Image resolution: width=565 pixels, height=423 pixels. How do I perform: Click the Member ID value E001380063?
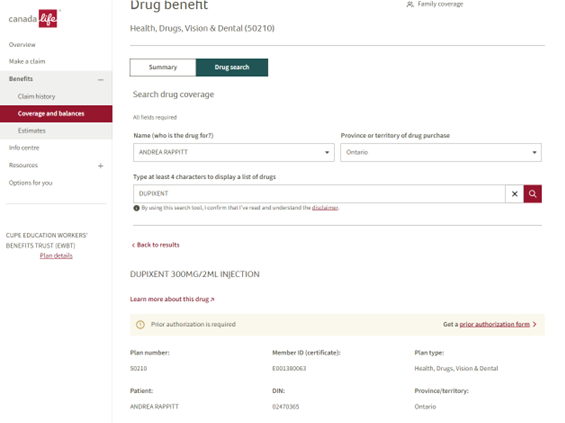point(289,368)
